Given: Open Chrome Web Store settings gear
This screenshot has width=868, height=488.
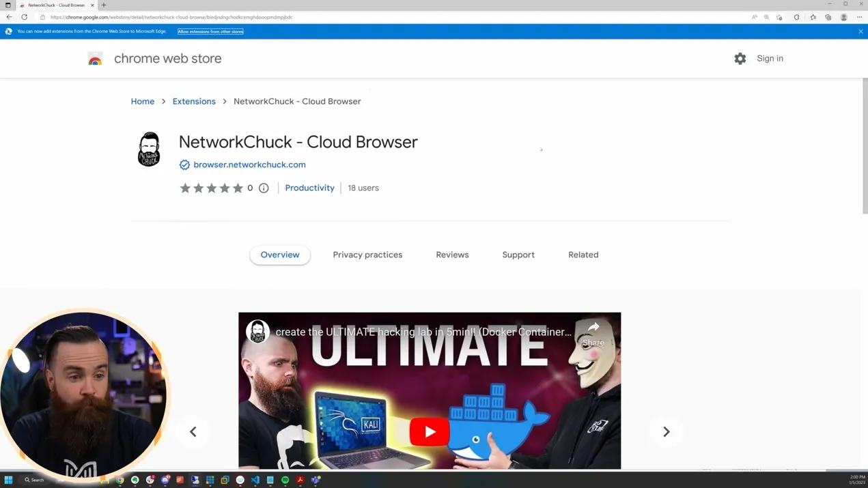Looking at the screenshot, I should click(740, 59).
